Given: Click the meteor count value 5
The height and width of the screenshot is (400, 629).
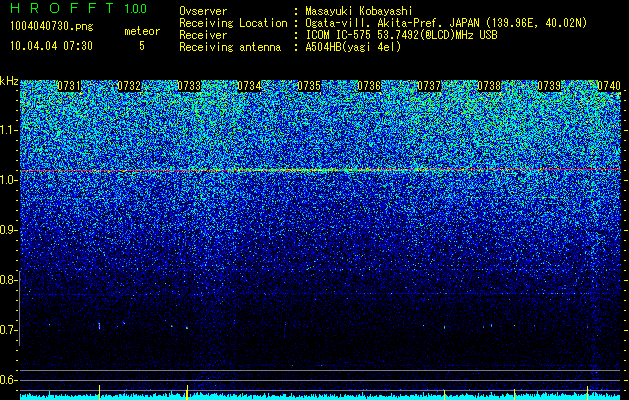Looking at the screenshot, I should pyautogui.click(x=142, y=46).
